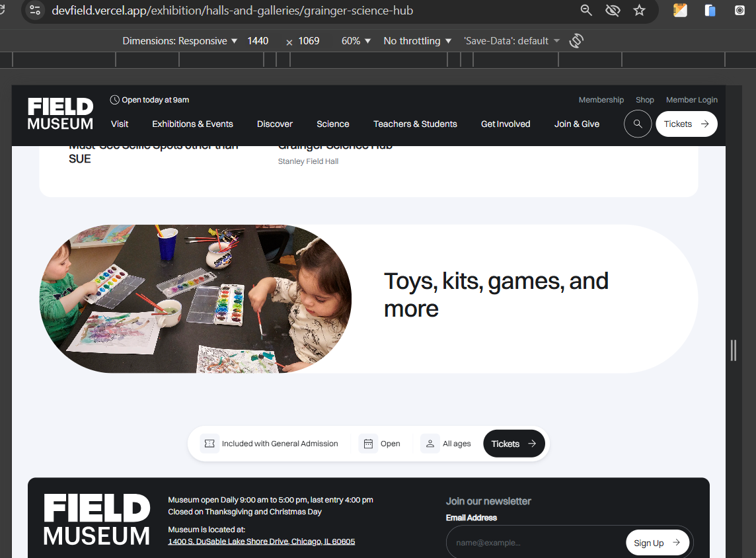Open the museum address link
756x558 pixels.
click(x=261, y=541)
